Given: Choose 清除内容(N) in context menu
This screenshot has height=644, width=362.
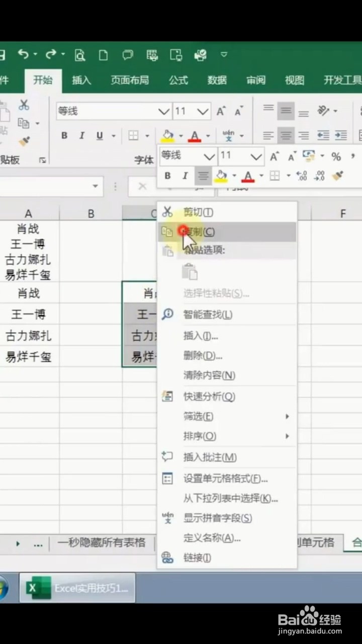Looking at the screenshot, I should pyautogui.click(x=227, y=375).
